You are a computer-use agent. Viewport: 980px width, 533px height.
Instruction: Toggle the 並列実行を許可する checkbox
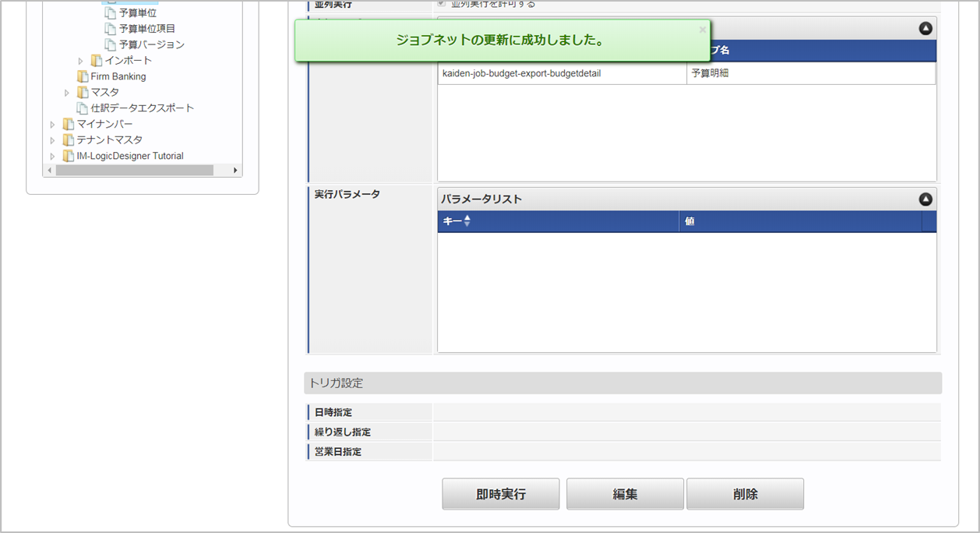(x=442, y=4)
